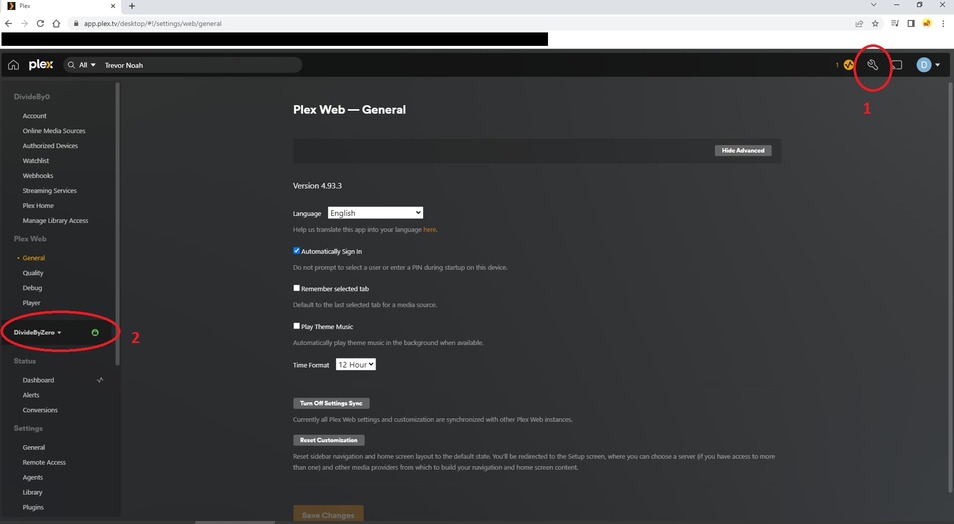954x524 pixels.
Task: Open the activity status icon
Action: pos(848,65)
